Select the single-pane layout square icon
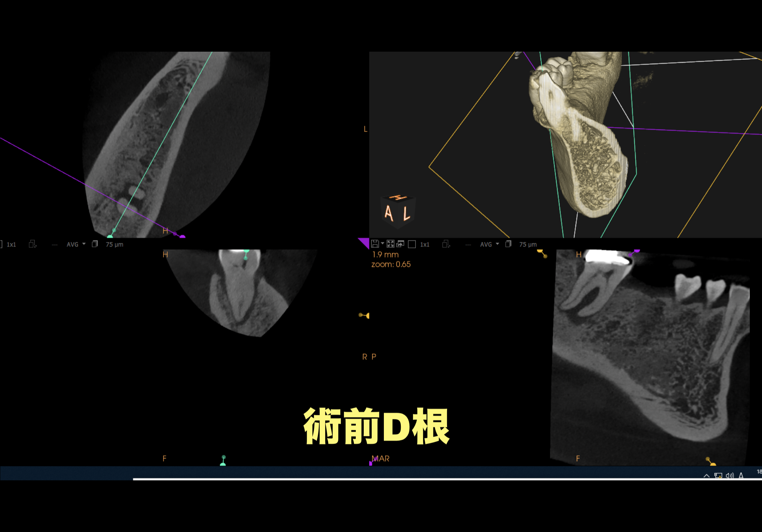762x532 pixels. pos(412,244)
